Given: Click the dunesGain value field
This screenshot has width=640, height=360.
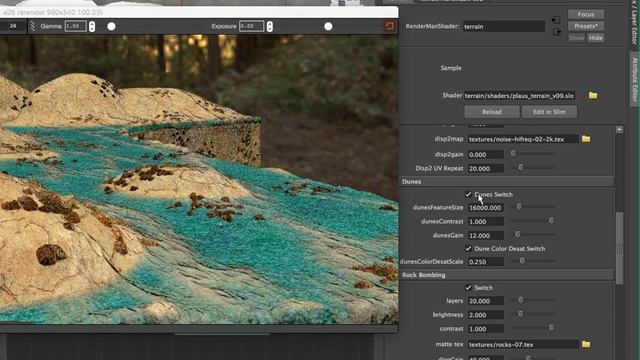Looking at the screenshot, I should [486, 236].
